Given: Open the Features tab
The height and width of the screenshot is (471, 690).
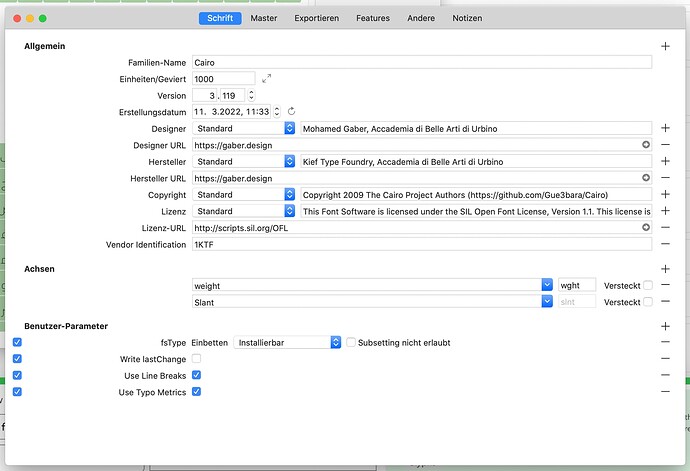Looking at the screenshot, I should coord(373,18).
